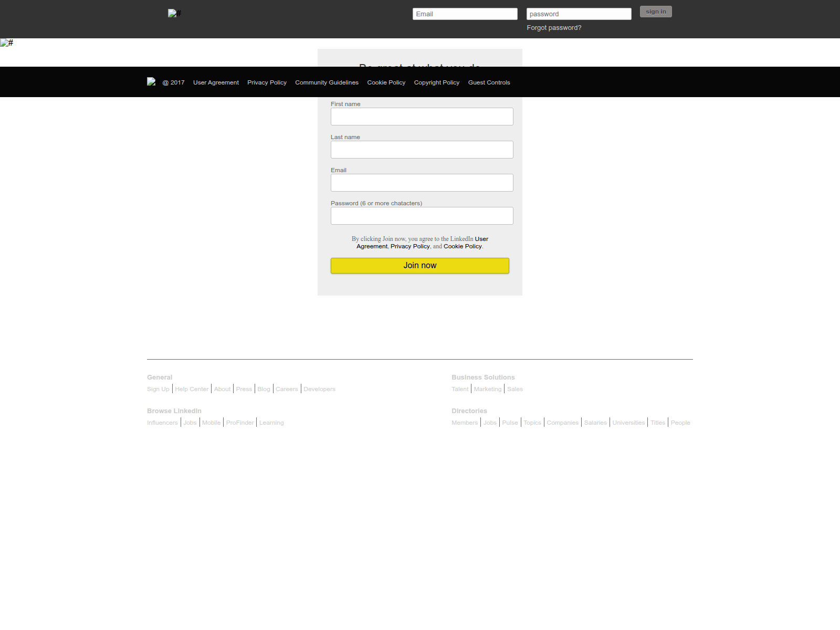Open the Sales link under Business Solutions
This screenshot has height=630, width=840.
coord(515,389)
